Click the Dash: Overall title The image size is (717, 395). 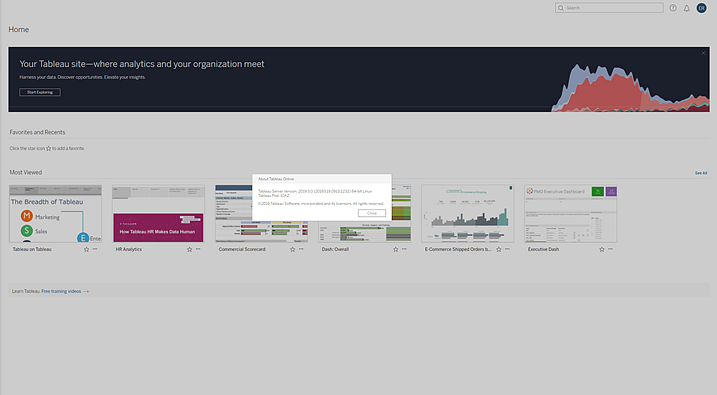point(335,249)
